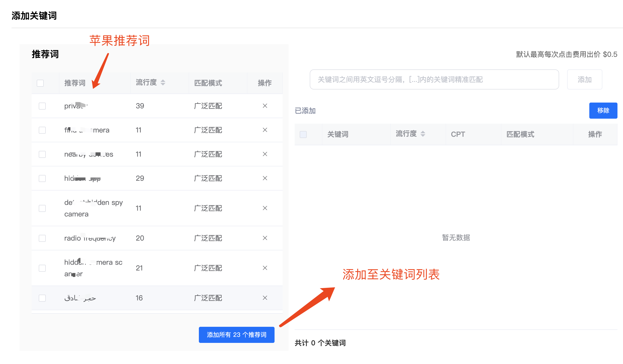Remove the "hidden app" suggestion using X icon
The height and width of the screenshot is (364, 623).
(265, 178)
